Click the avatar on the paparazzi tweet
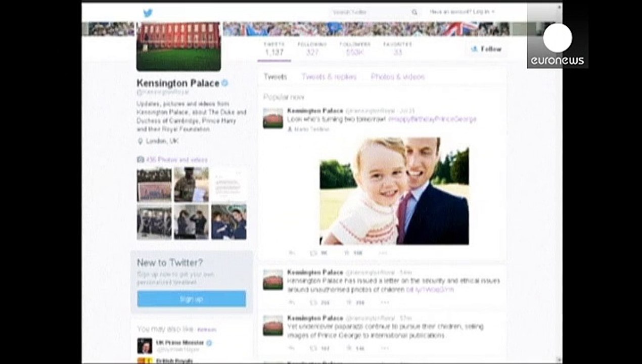642x364 pixels. (x=273, y=326)
